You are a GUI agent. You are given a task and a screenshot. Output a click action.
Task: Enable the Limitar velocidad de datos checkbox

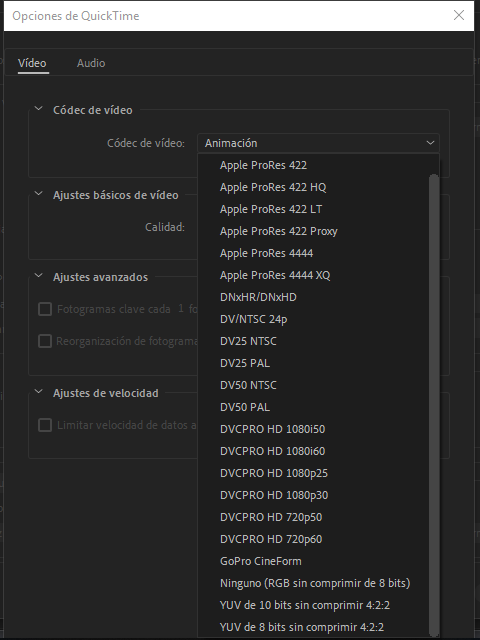coord(45,425)
